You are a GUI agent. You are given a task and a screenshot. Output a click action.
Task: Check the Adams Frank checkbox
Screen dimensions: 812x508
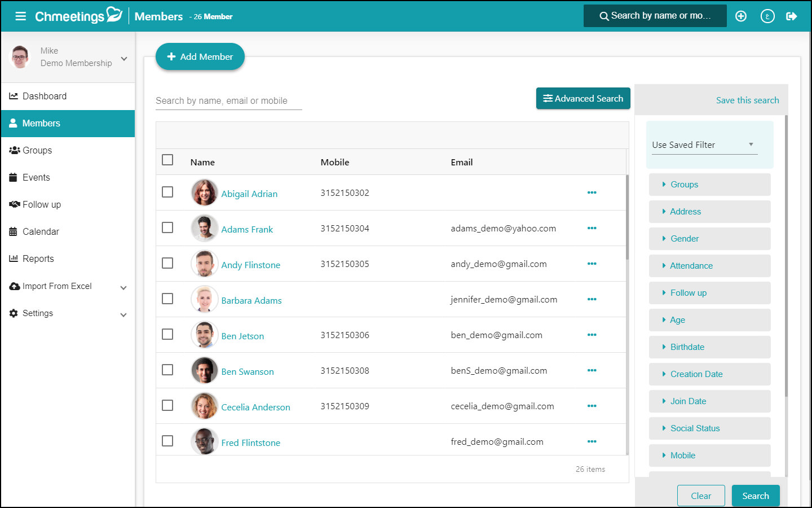click(167, 227)
